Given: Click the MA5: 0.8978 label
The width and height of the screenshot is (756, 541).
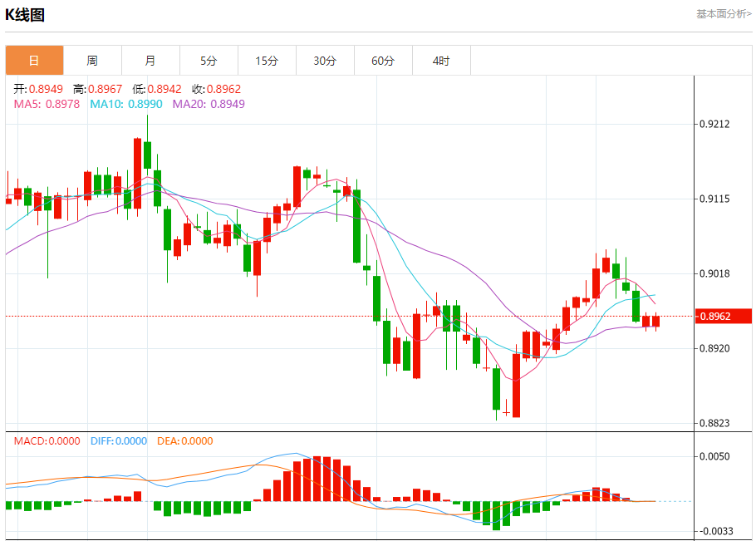Looking at the screenshot, I should click(47, 104).
